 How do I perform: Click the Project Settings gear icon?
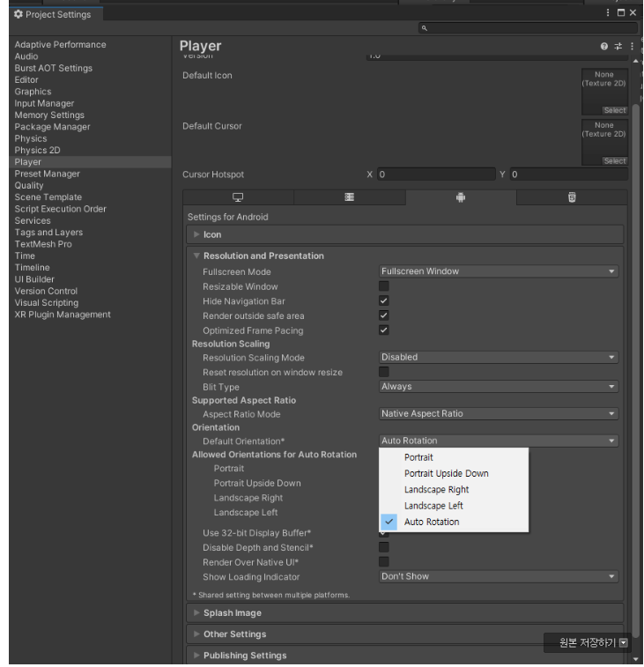point(19,14)
